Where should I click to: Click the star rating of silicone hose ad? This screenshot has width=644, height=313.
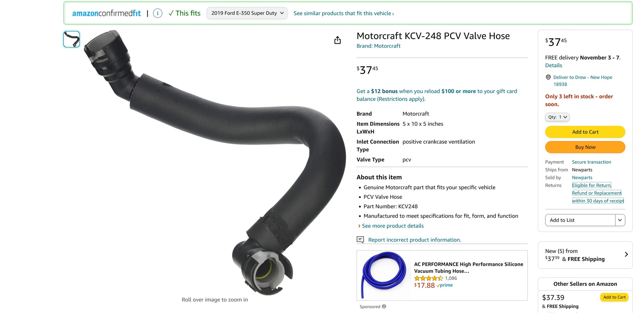tap(428, 278)
